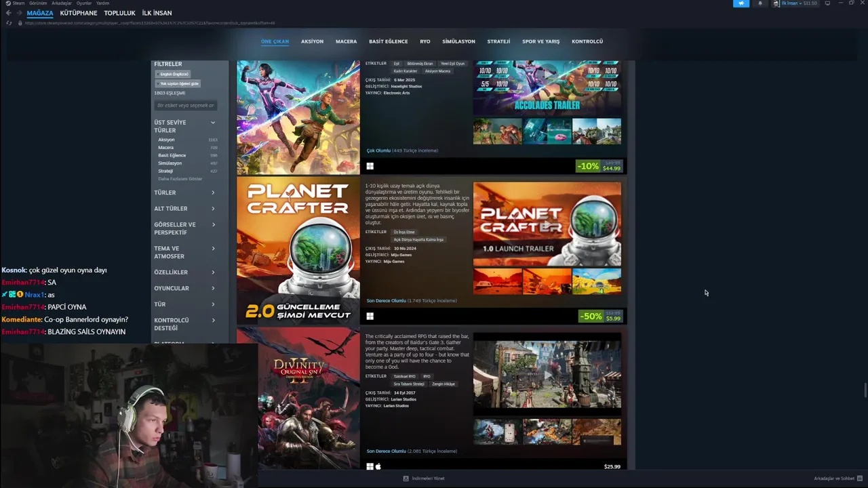Open the KÜTÜPHANE tab
868x488 pixels.
79,13
